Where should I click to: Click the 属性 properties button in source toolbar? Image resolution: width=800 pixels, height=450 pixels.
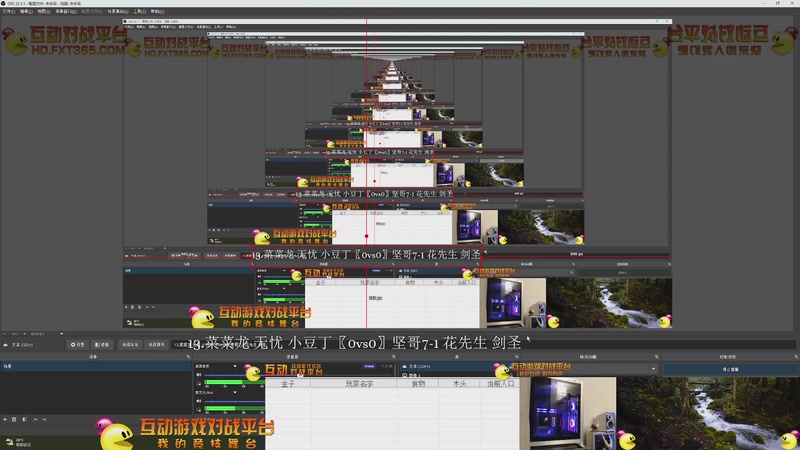point(78,345)
